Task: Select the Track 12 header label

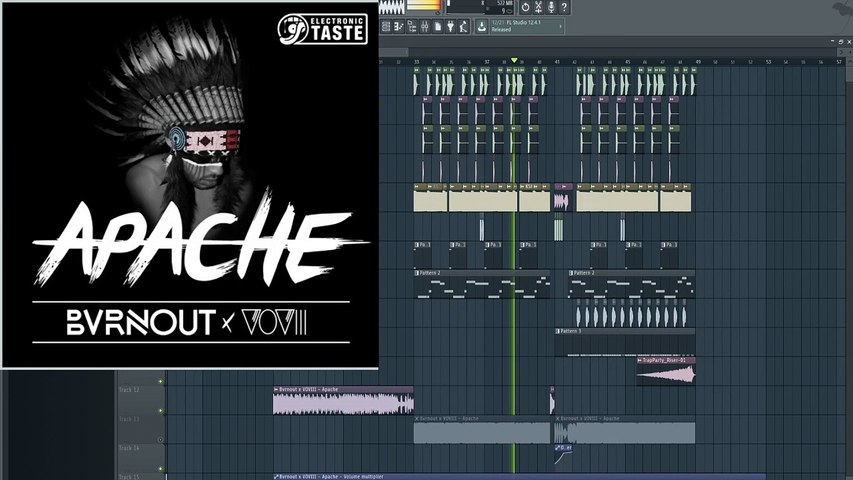Action: click(x=129, y=390)
